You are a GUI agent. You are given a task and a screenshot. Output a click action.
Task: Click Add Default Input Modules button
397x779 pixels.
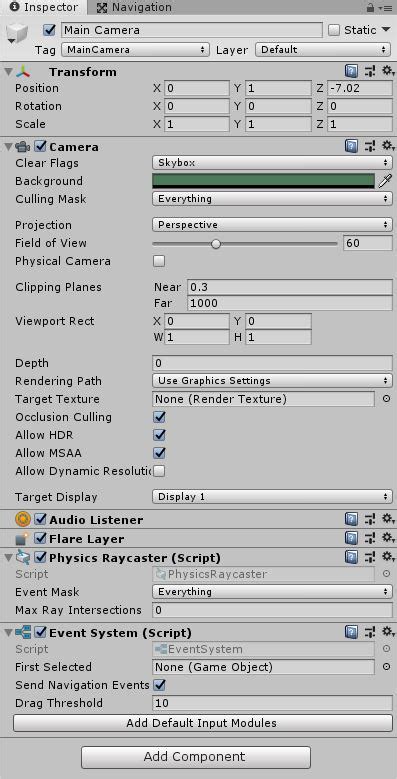pyautogui.click(x=202, y=723)
